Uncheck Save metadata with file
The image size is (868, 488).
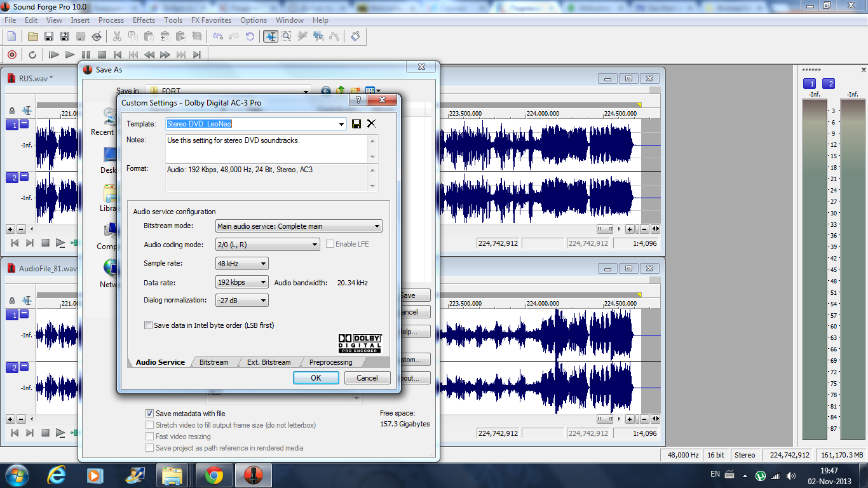(x=150, y=414)
